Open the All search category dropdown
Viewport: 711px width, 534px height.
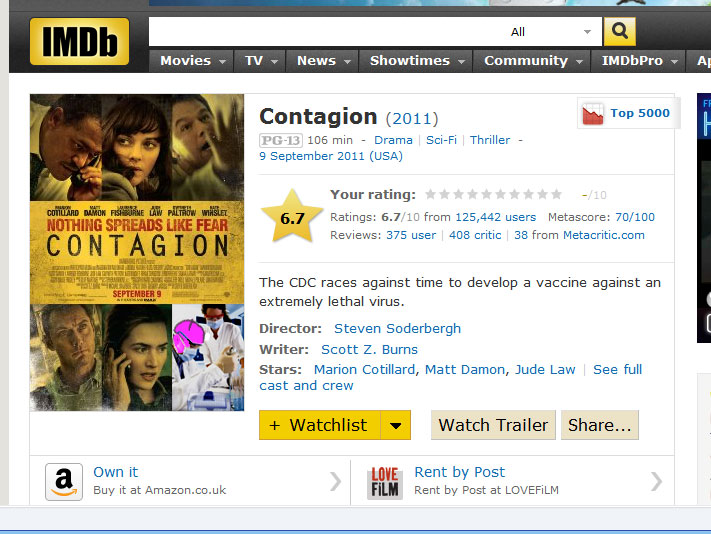tap(550, 32)
